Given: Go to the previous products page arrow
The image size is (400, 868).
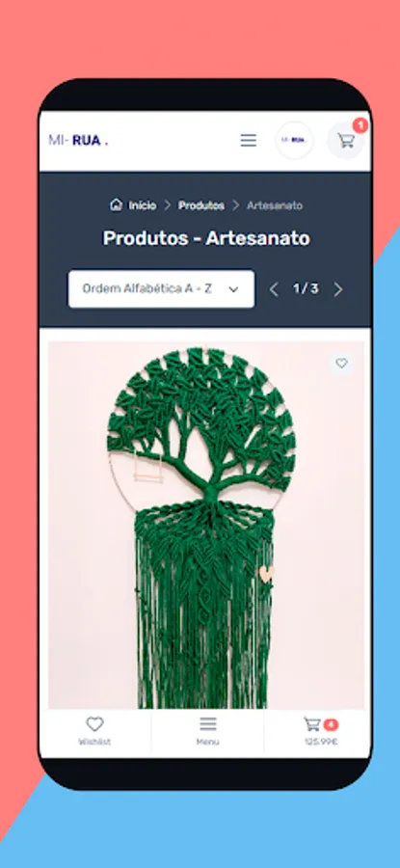Looking at the screenshot, I should click(274, 289).
